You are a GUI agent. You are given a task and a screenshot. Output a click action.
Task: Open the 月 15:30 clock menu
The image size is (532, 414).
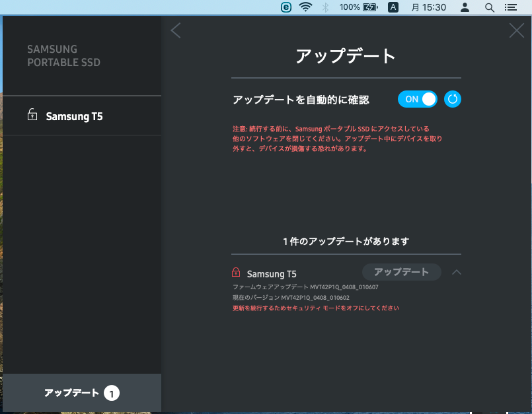coord(429,7)
